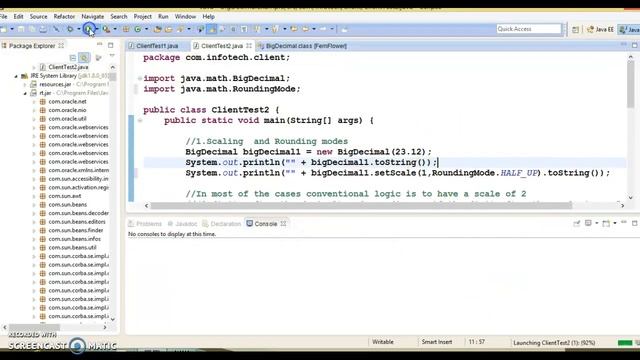Open the Open Console dropdown arrow
Viewport: 640px width, 360px height.
pos(615,223)
